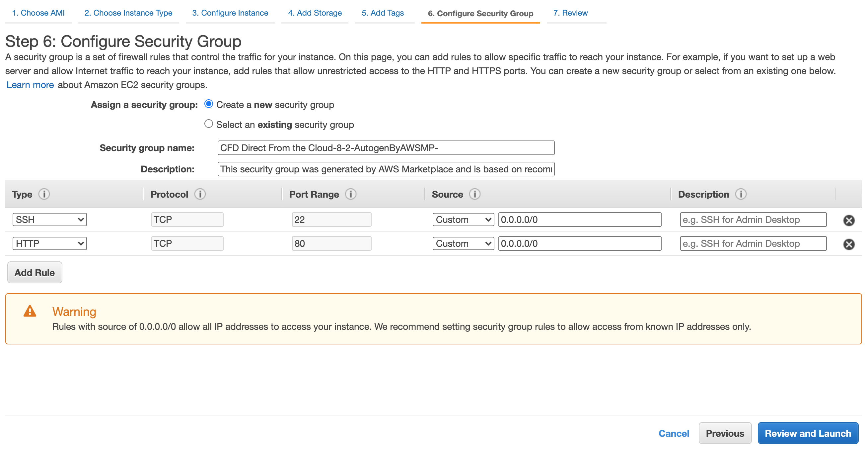Open the SSH type dropdown
The image size is (868, 456).
click(x=49, y=220)
